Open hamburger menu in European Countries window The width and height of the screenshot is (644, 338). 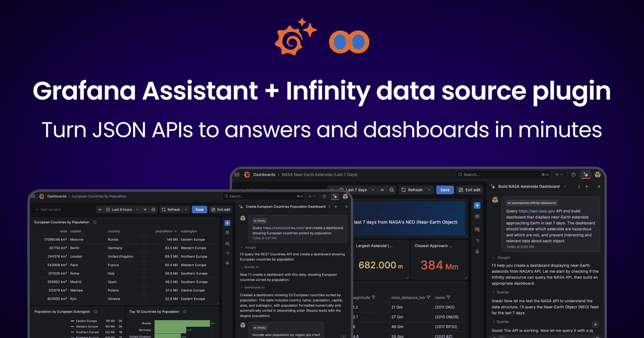pos(33,196)
